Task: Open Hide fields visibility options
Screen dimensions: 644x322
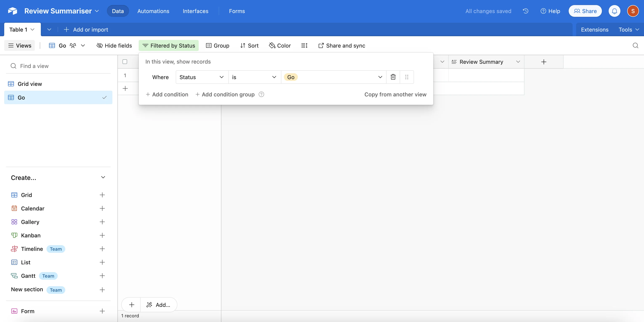Action: click(114, 45)
